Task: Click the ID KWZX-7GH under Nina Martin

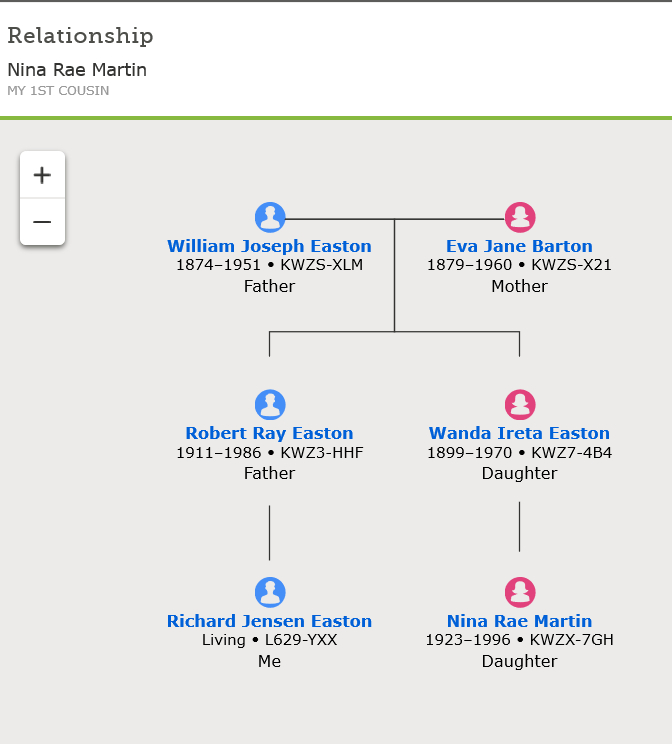Action: click(572, 640)
